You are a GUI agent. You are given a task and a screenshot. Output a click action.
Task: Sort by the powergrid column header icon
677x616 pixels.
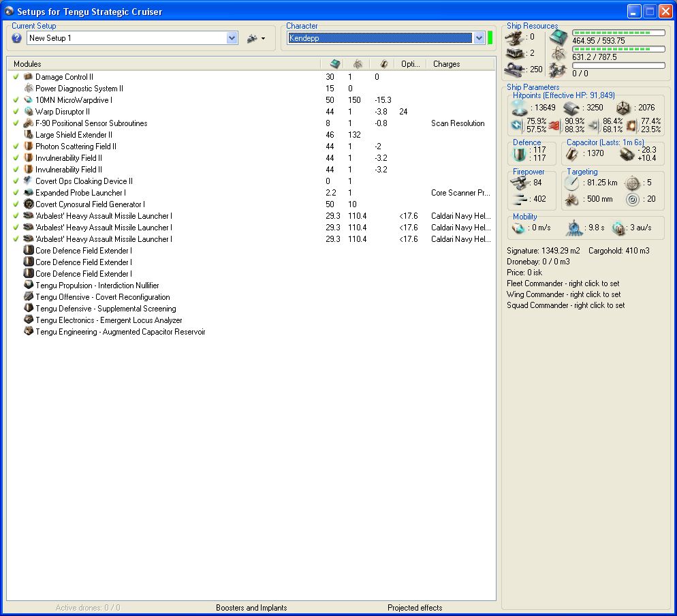[358, 64]
